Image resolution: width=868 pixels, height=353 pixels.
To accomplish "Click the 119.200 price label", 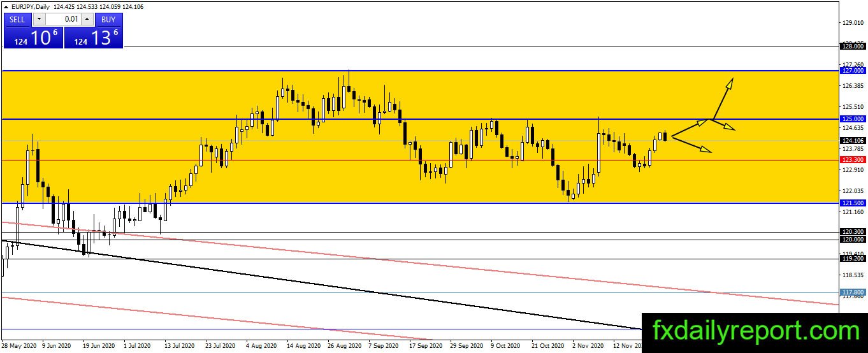I will (x=853, y=259).
